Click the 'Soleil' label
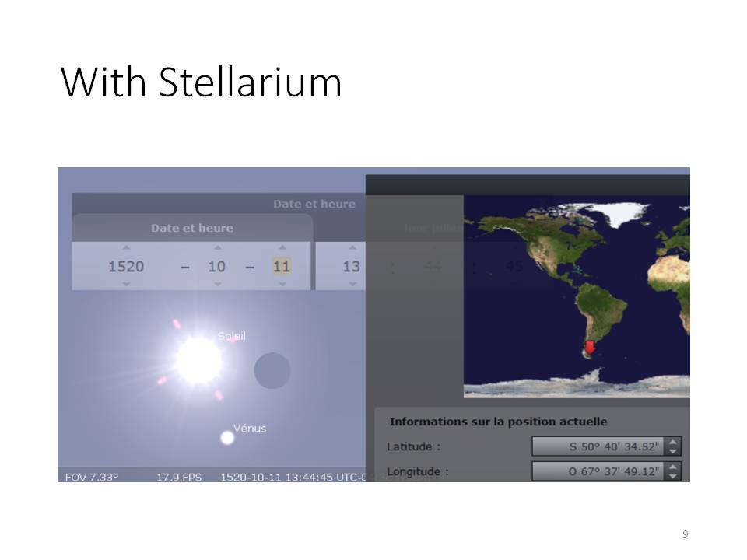Viewport: 747px width, 560px height. (232, 336)
